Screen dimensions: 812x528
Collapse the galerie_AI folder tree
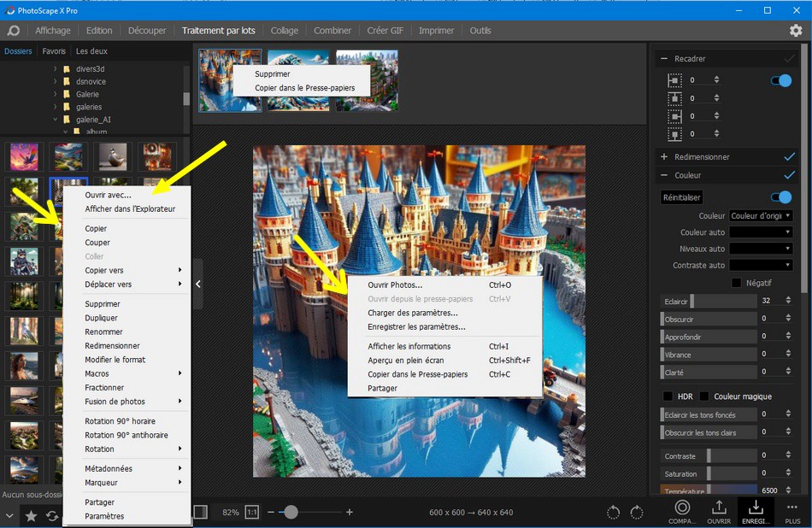point(56,120)
